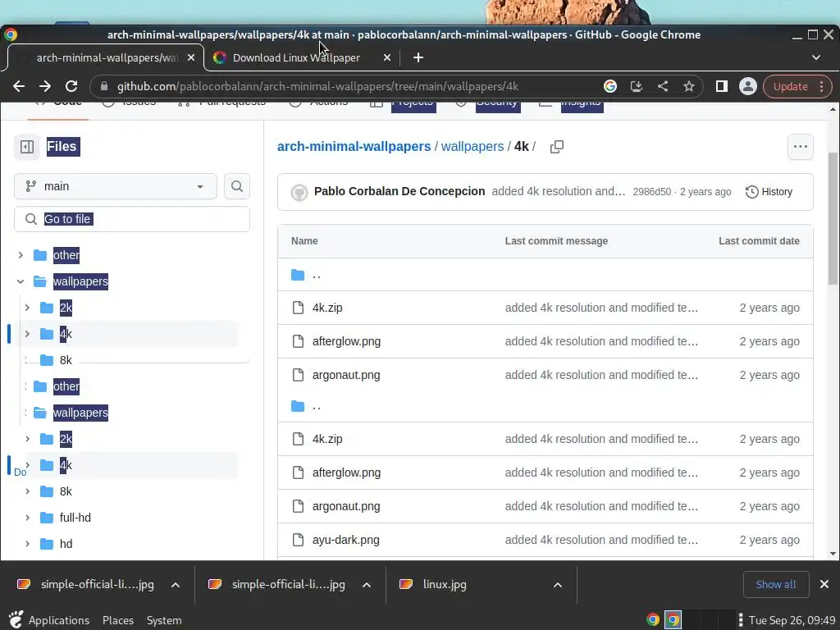Open a new browser tab
The height and width of the screenshot is (630, 840).
[x=418, y=57]
